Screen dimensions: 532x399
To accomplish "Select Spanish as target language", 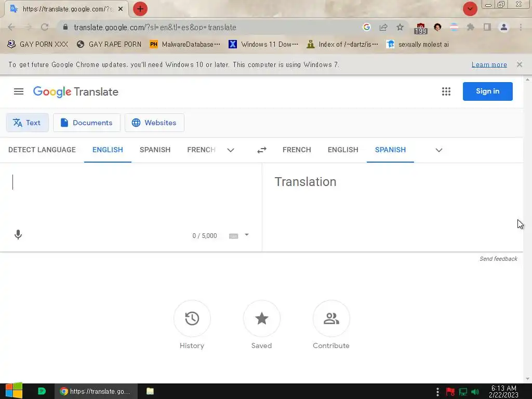I will [x=390, y=150].
